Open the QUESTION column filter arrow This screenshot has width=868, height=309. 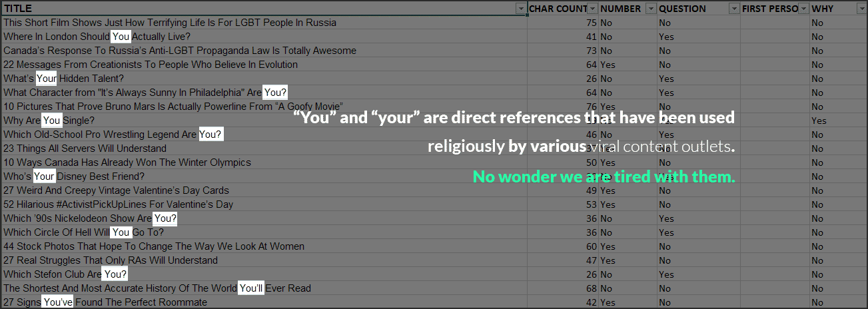[x=733, y=9]
